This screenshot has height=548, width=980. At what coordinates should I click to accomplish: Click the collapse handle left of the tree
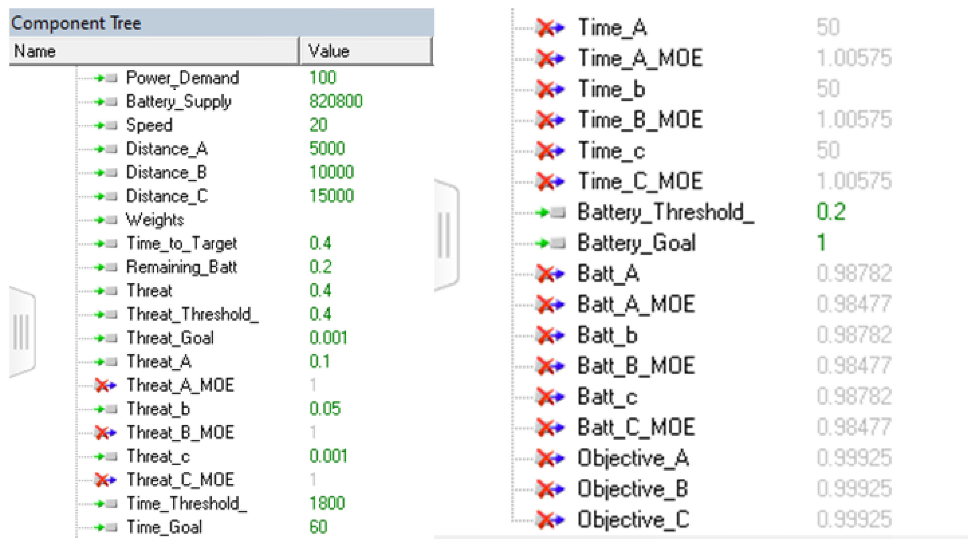(x=22, y=332)
